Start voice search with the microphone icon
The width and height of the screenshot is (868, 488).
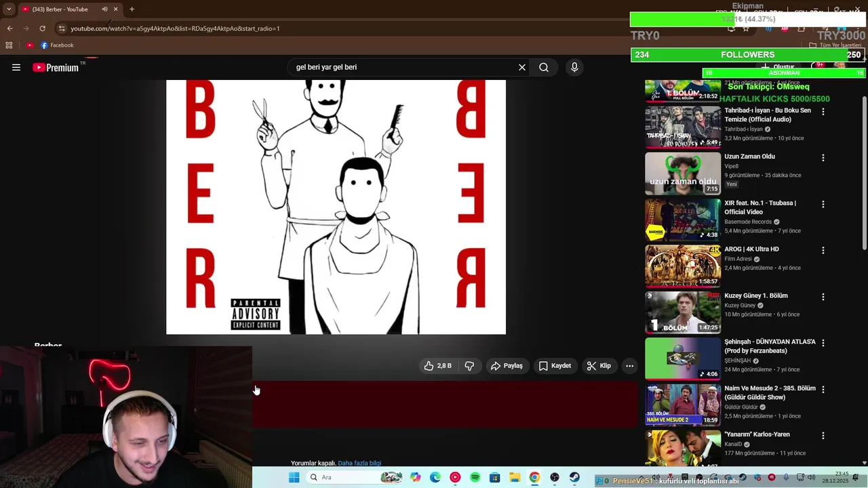[574, 67]
